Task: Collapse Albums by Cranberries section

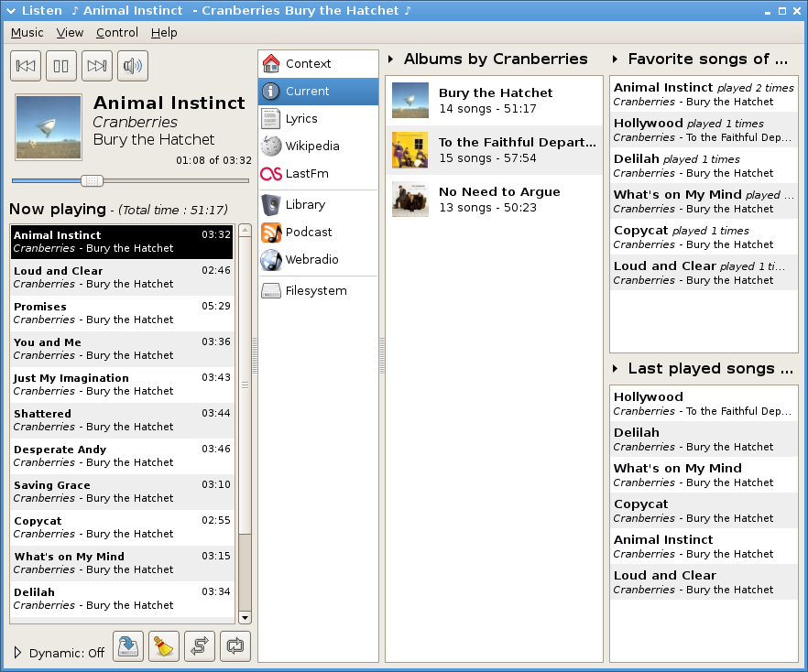Action: [x=390, y=60]
